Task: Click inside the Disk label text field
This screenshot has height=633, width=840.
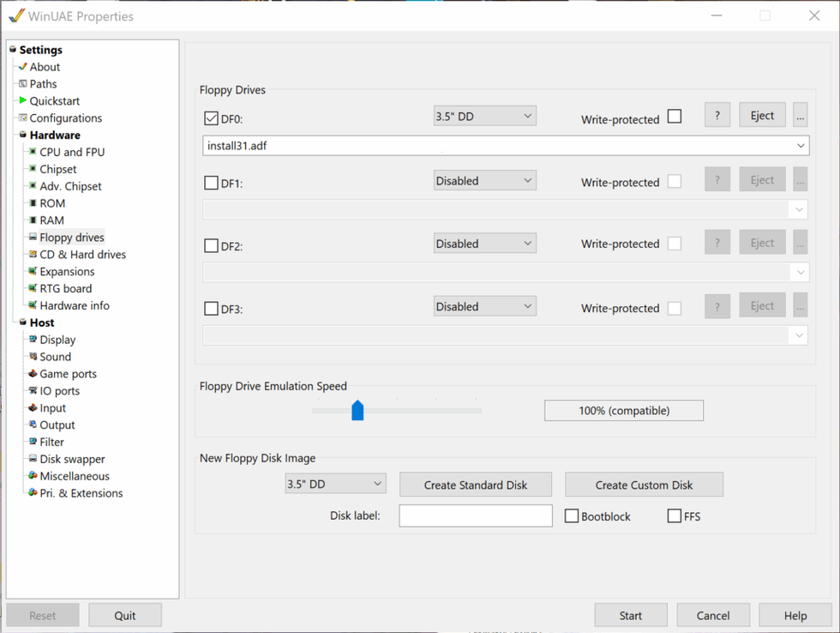Action: click(476, 515)
